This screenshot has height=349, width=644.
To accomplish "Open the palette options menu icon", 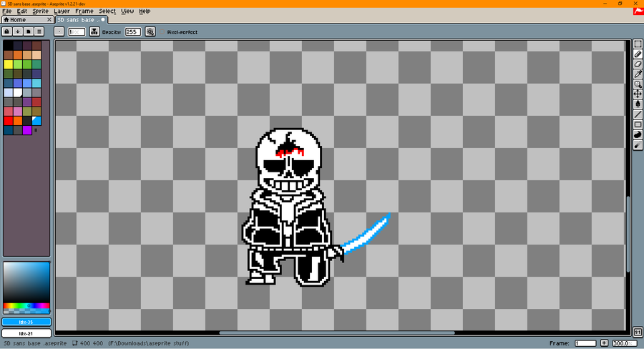I will [x=39, y=31].
